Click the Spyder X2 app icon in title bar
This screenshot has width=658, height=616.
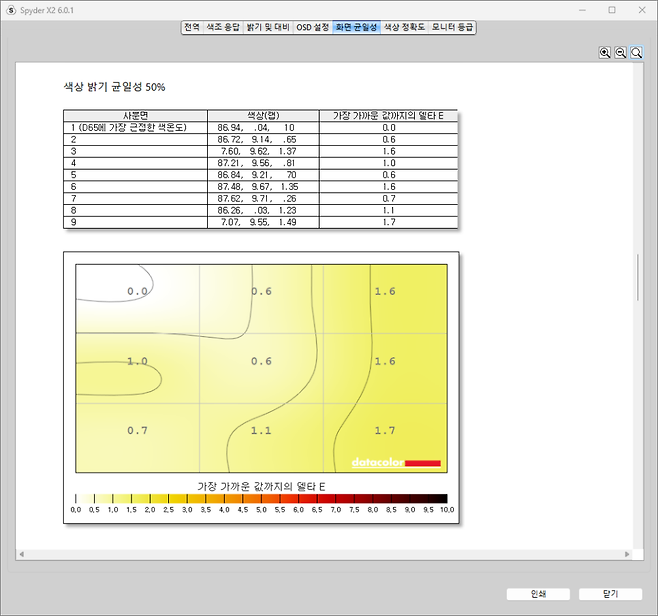pos(10,9)
